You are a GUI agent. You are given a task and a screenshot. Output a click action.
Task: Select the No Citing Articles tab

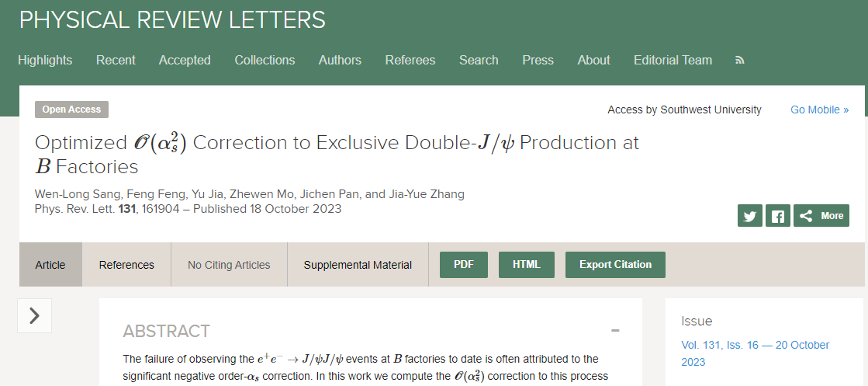(229, 265)
